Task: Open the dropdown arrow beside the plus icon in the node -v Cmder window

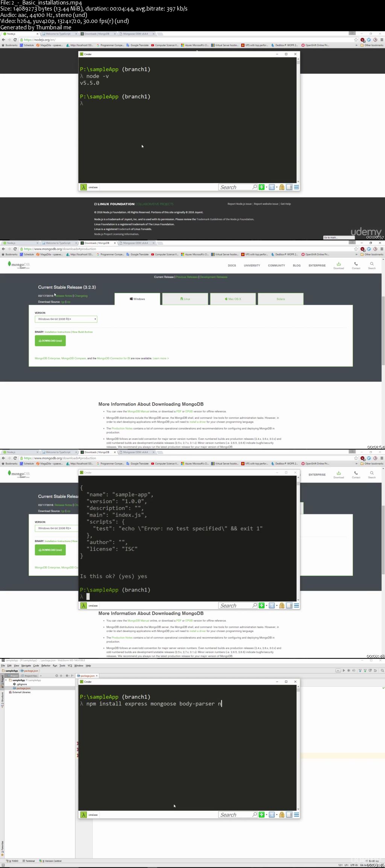Action: pyautogui.click(x=267, y=187)
